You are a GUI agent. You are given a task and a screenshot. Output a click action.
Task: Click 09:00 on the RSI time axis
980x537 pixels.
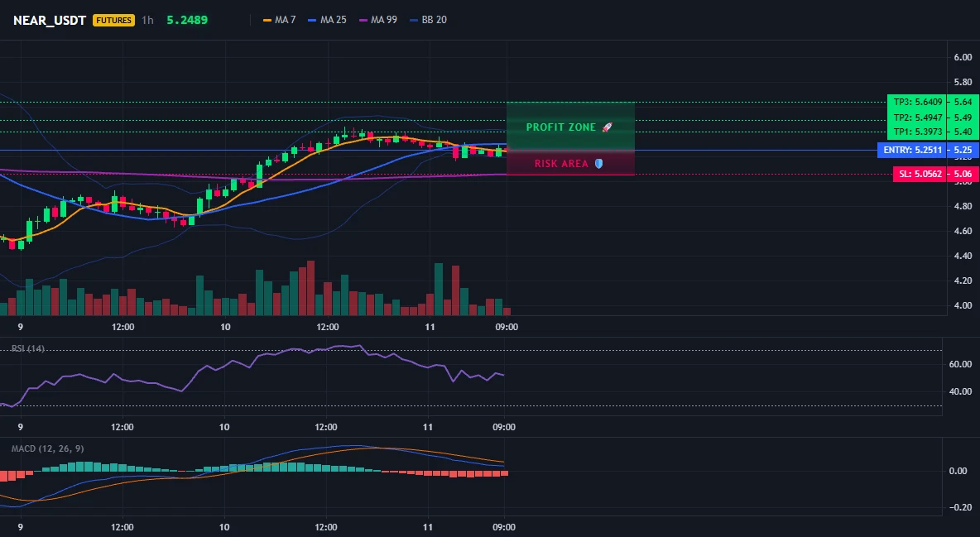click(504, 428)
